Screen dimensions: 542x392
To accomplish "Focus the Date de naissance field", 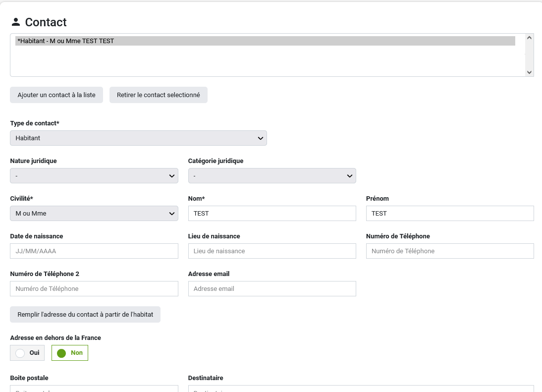I will coord(94,251).
